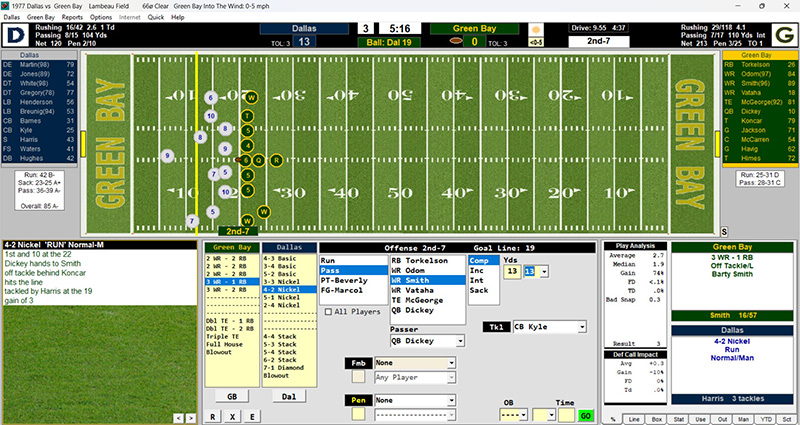This screenshot has width=800, height=425.
Task: Click the Time input field
Action: (566, 415)
